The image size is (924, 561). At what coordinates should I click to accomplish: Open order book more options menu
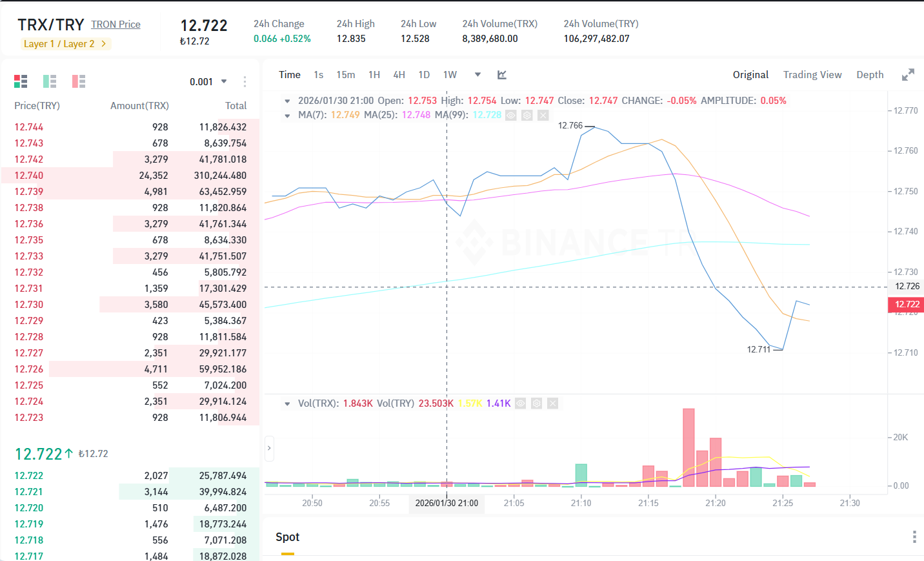[245, 82]
